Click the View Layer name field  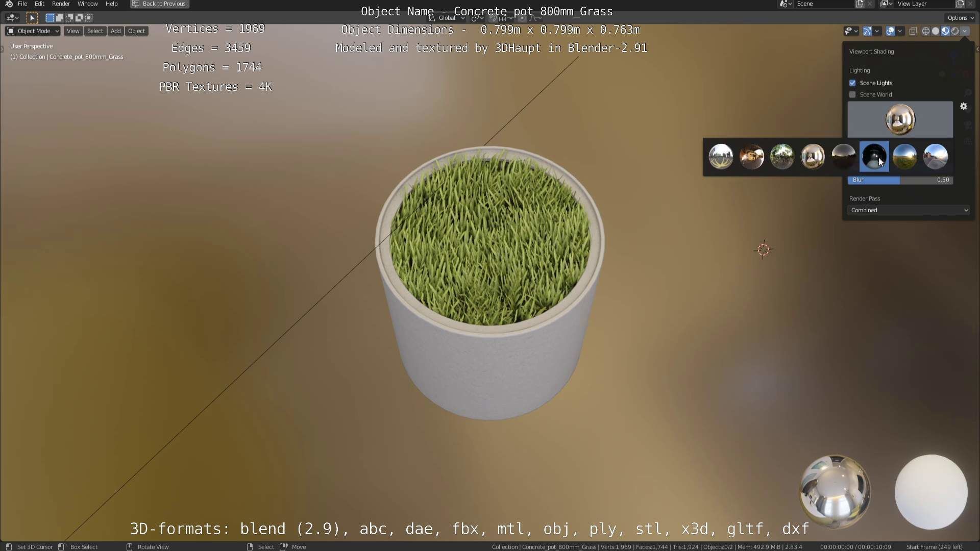click(x=924, y=4)
